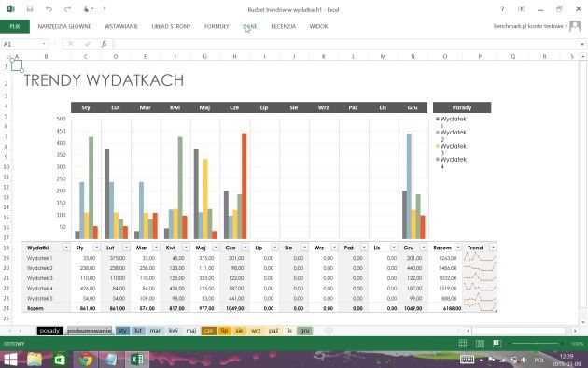The height and width of the screenshot is (368, 588).
Task: Click the Redo arrow icon
Action: [67, 9]
